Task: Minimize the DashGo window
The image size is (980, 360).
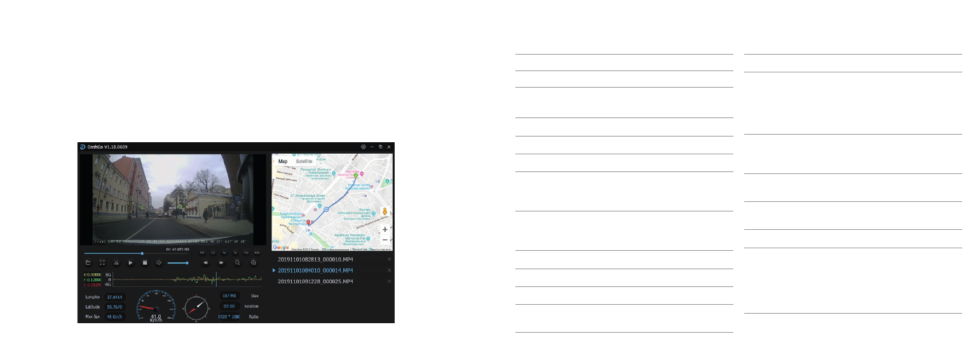Action: click(x=372, y=147)
